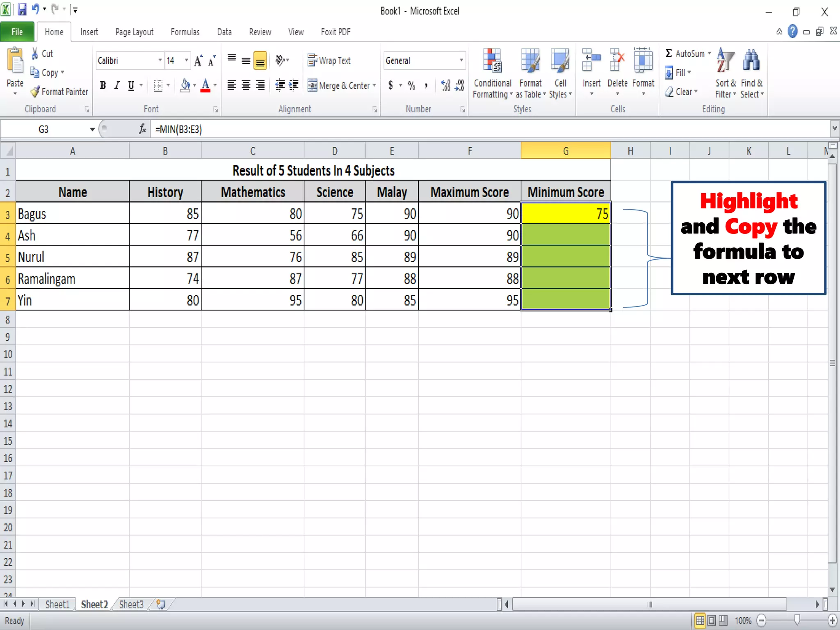Click the Excel Help question mark icon
Viewport: 840px width, 630px height.
pos(793,32)
